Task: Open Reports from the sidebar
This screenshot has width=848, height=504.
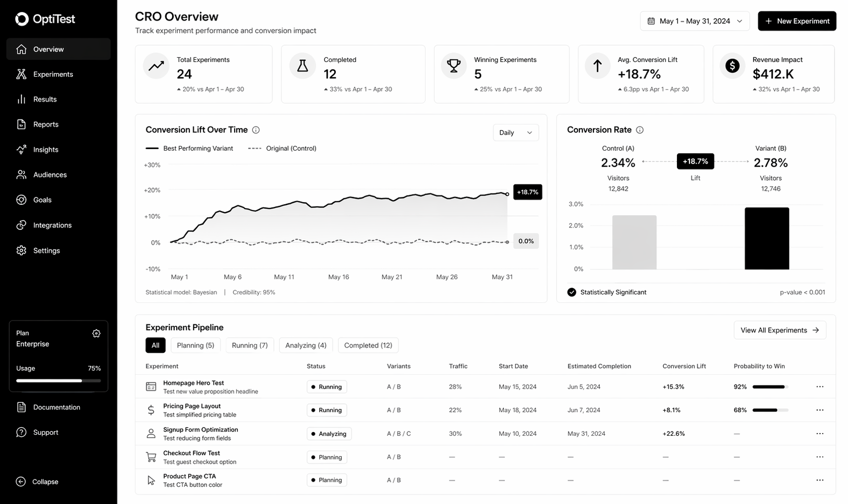Action: pos(45,124)
